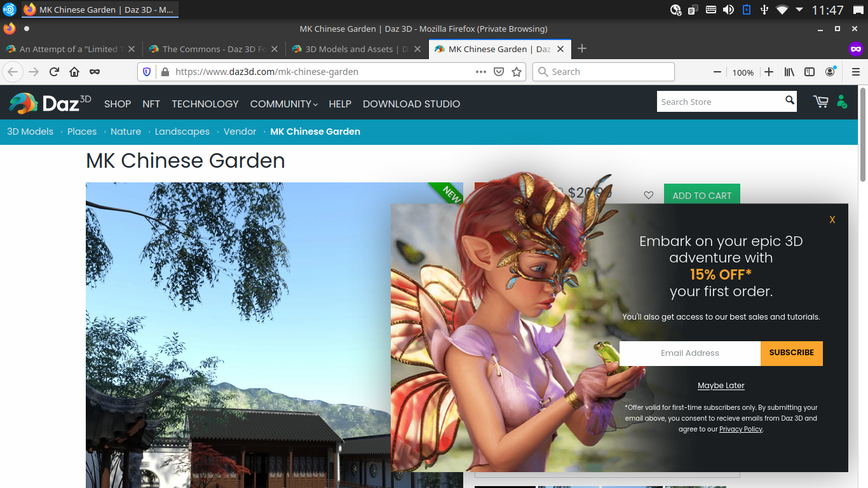Screen dimensions: 868x488
Task: Open DOWNLOAD STUDIO page
Action: [x=411, y=104]
